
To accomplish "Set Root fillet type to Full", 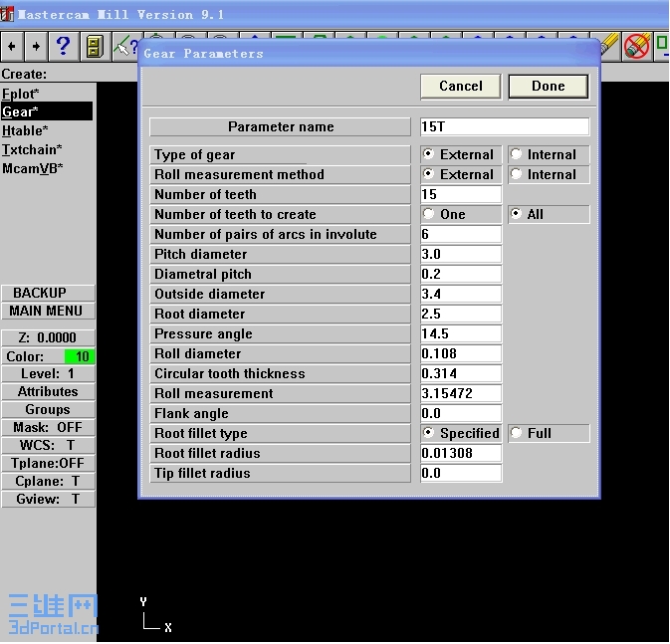I will (549, 433).
